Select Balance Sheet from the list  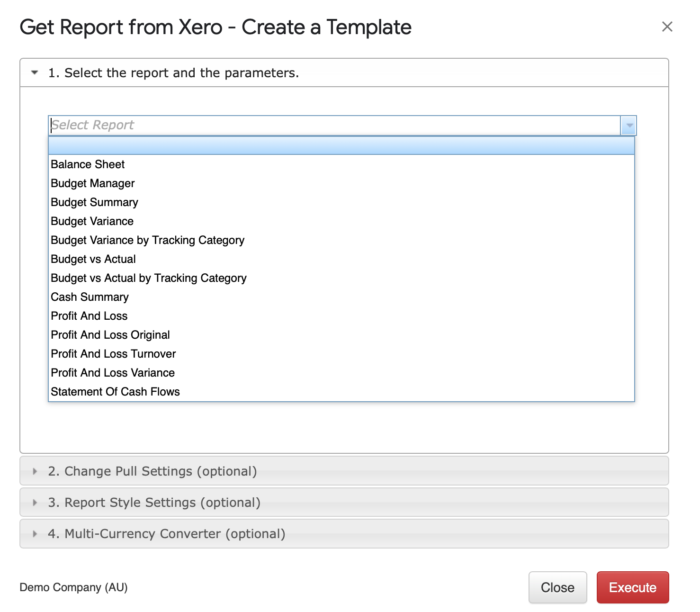click(x=341, y=164)
